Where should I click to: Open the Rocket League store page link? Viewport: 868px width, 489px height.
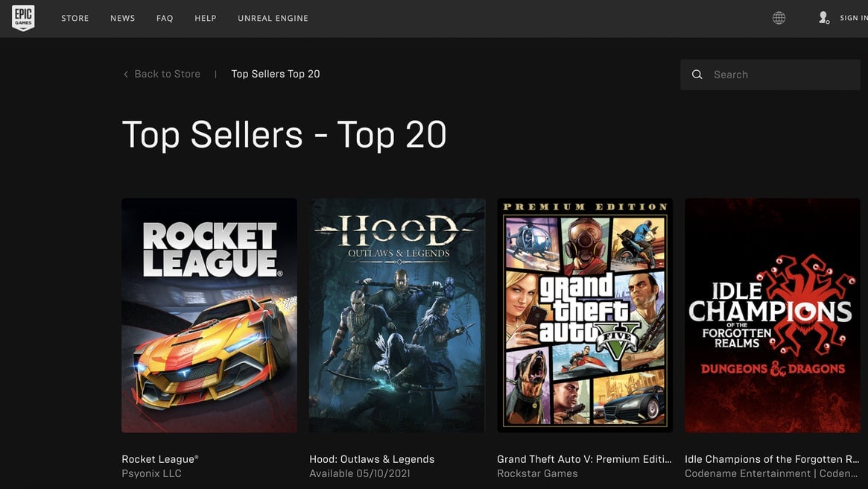pos(159,458)
